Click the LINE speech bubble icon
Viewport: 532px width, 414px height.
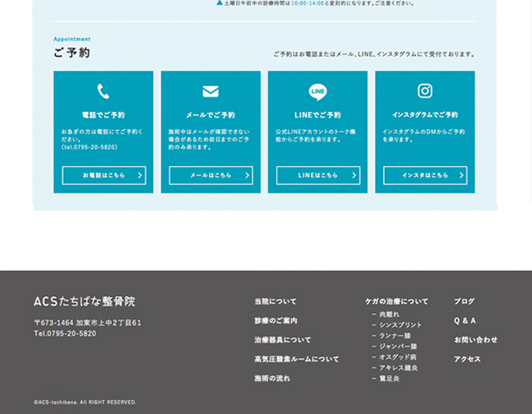318,92
